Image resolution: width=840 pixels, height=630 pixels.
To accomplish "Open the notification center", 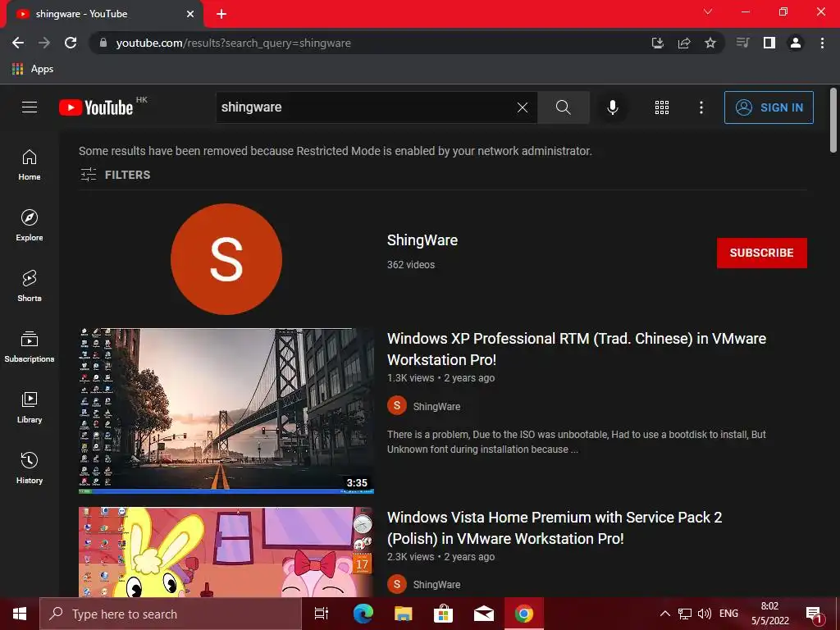I will pos(814,615).
